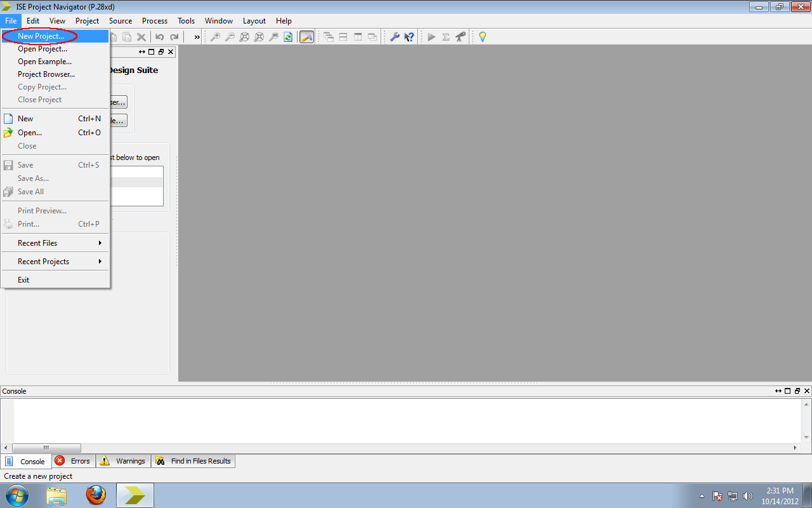
Task: Switch to the Warnings tab
Action: (x=122, y=461)
